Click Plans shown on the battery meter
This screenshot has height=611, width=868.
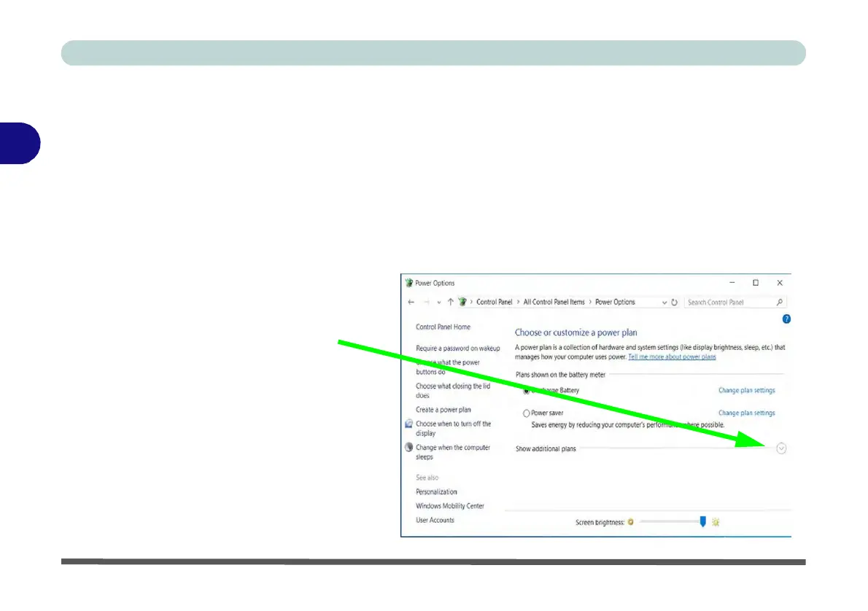[x=560, y=375]
